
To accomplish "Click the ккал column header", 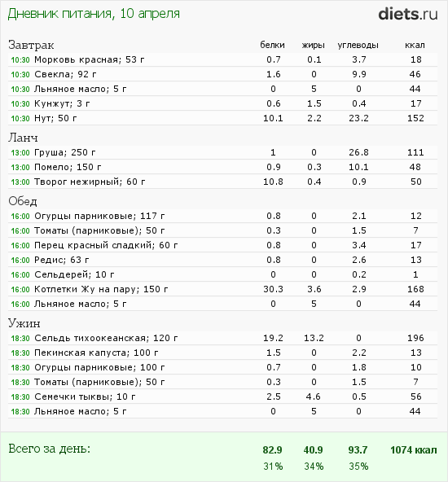I will [x=415, y=46].
